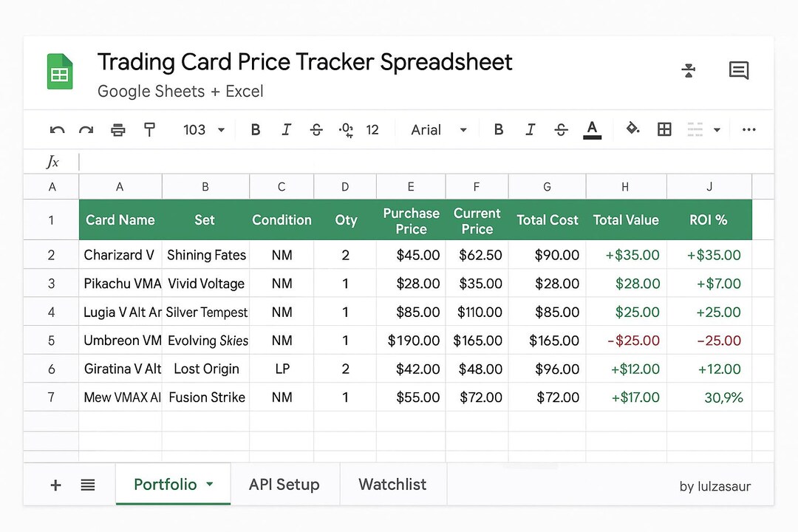Add a new sheet with the plus icon

pyautogui.click(x=56, y=485)
